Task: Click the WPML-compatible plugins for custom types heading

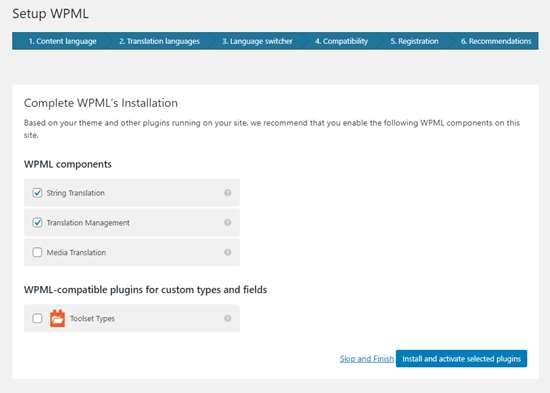Action: [x=145, y=290]
